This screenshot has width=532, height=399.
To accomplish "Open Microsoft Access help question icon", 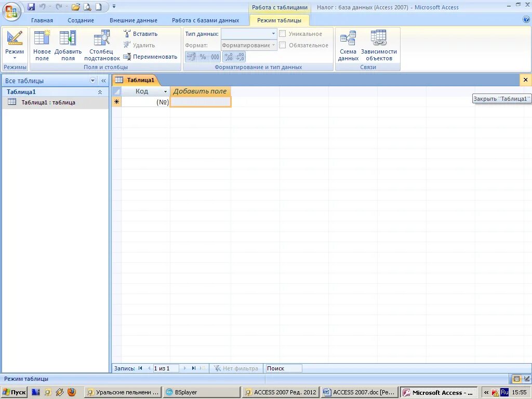I will (526, 20).
